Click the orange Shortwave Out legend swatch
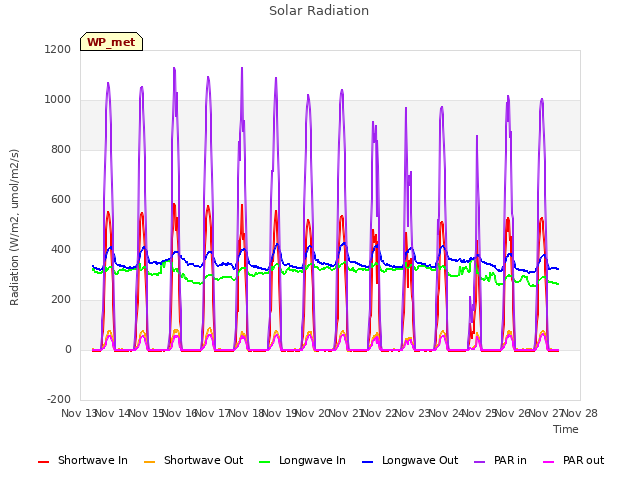640x480 pixels. click(x=149, y=462)
